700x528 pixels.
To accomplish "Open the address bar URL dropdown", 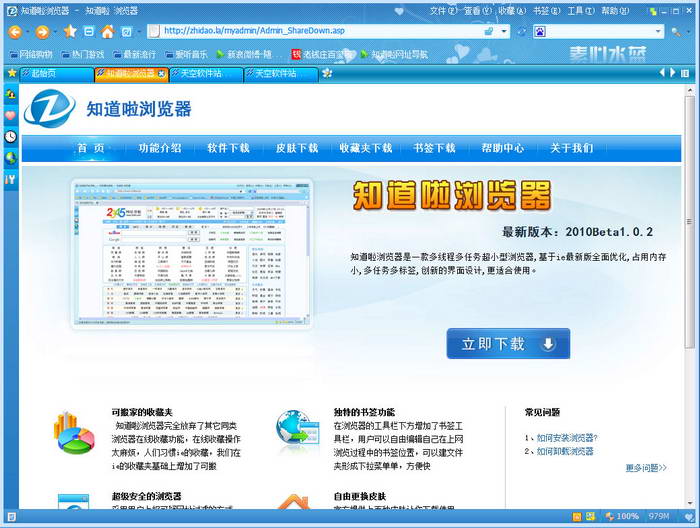I will (x=504, y=31).
